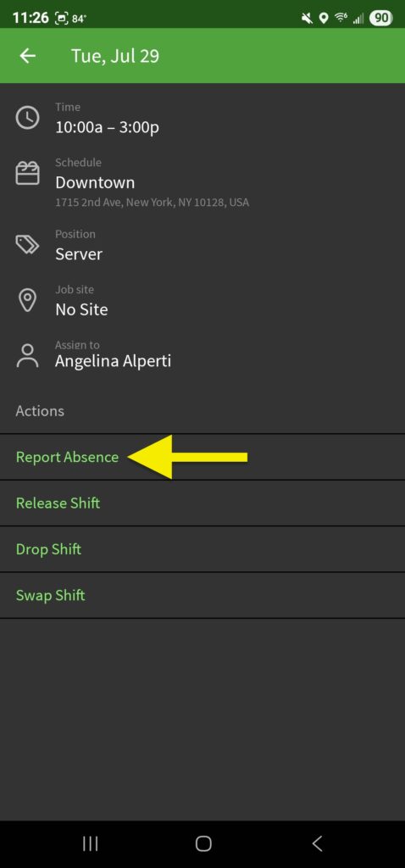The width and height of the screenshot is (405, 868).
Task: Tap the clock icon beside Time
Action: (27, 118)
